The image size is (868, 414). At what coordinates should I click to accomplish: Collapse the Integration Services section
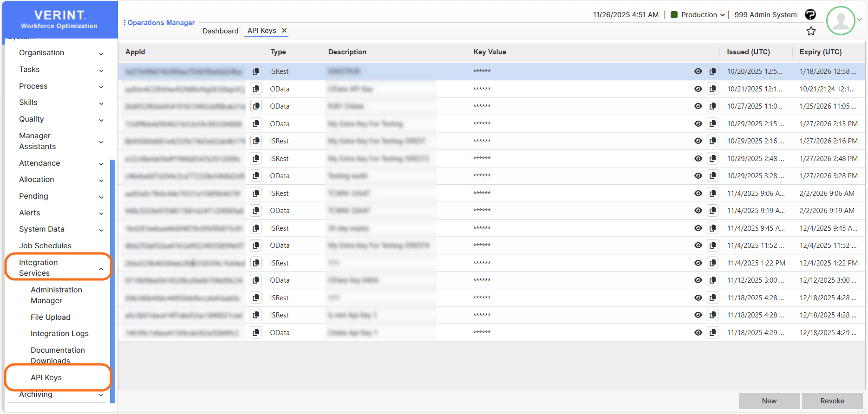pos(101,269)
